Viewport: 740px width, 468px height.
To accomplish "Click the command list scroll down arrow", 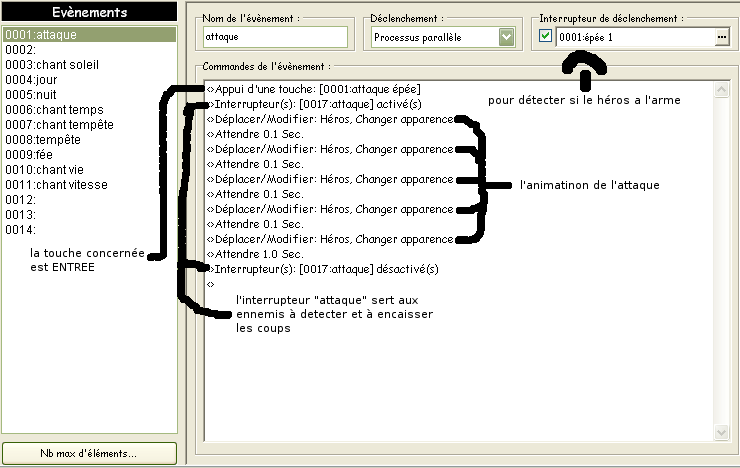I will coord(722,432).
